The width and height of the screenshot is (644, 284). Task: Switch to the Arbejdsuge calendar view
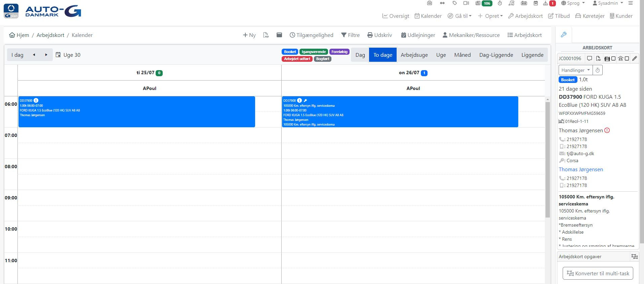pos(414,55)
